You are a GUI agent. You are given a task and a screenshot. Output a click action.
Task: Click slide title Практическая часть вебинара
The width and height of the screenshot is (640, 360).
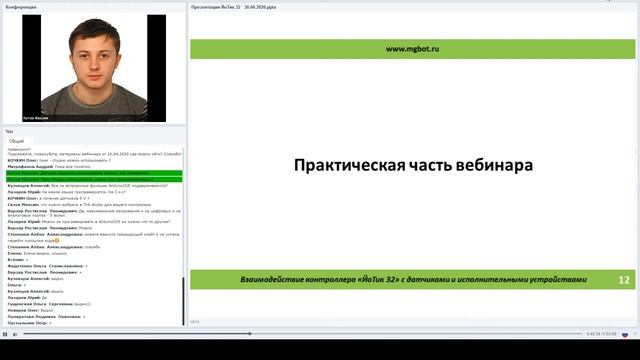413,165
